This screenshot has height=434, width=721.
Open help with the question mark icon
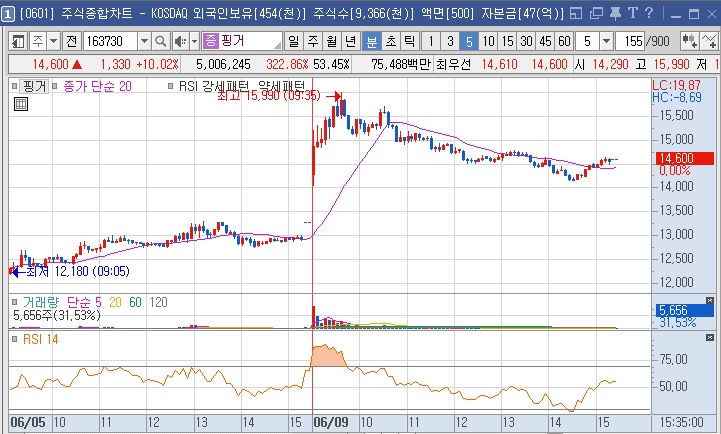click(x=649, y=13)
